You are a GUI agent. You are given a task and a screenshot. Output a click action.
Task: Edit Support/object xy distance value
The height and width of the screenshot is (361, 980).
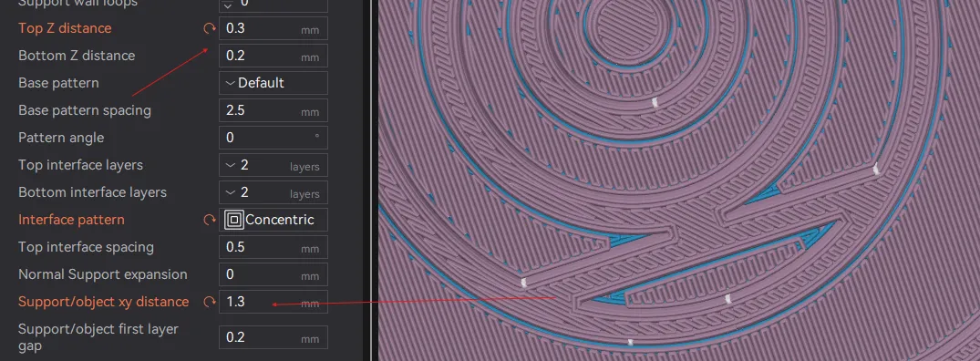tap(273, 302)
